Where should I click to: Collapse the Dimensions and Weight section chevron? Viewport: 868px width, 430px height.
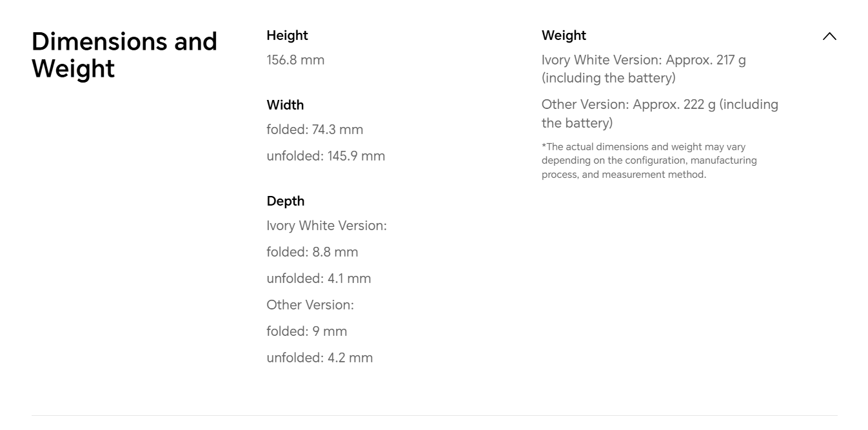[x=829, y=37]
